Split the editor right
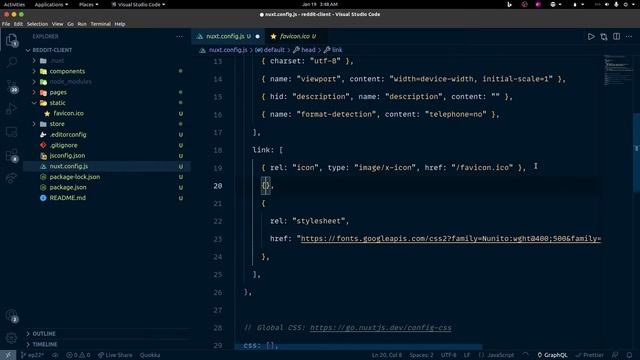Viewport: 640px width, 360px height. pos(616,37)
